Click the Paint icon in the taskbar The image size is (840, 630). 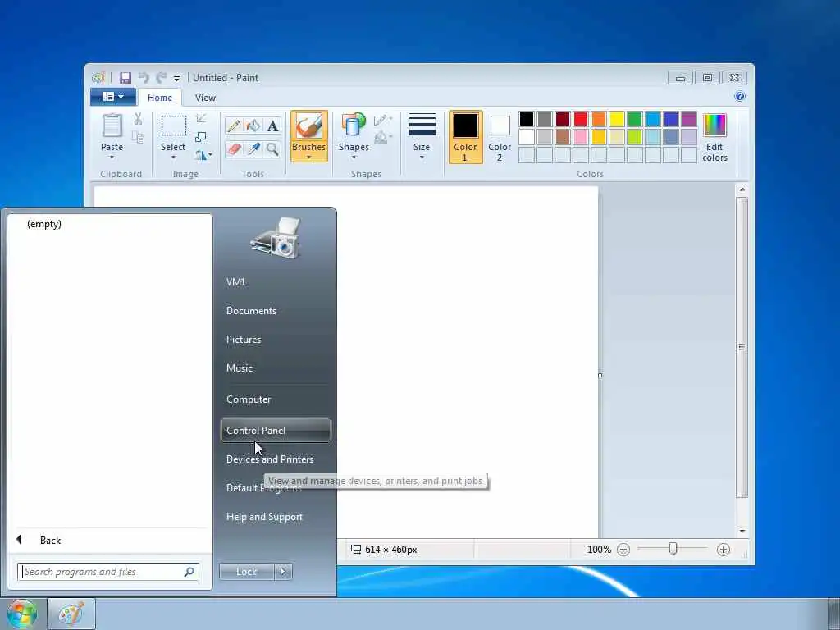pyautogui.click(x=71, y=614)
